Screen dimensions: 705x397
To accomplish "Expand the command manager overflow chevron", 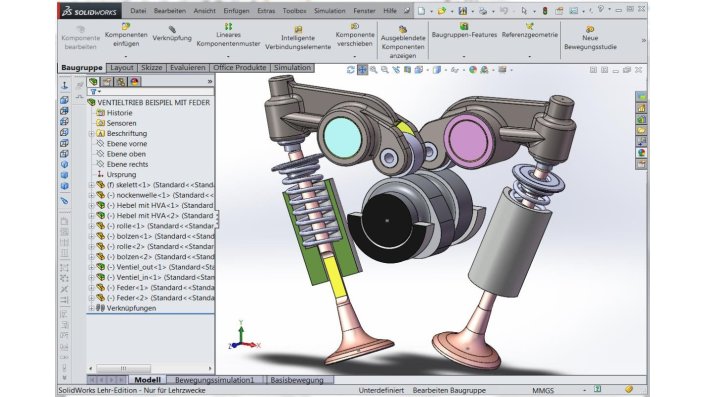I will click(643, 40).
